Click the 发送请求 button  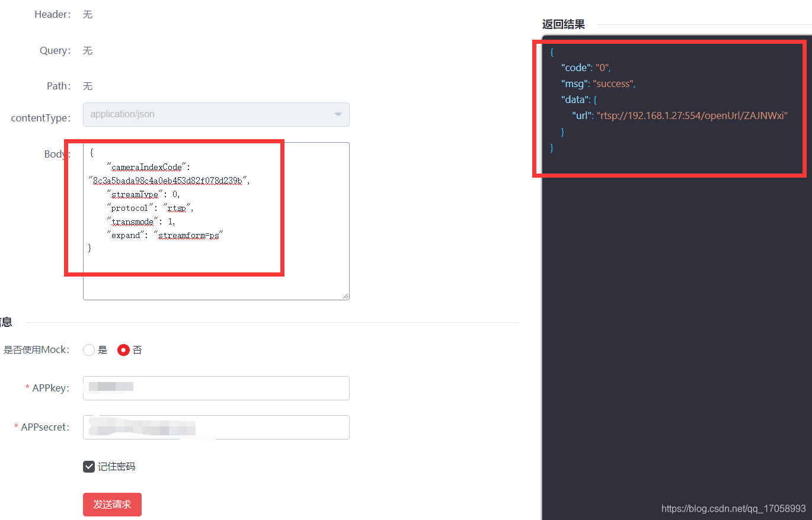[x=112, y=505]
